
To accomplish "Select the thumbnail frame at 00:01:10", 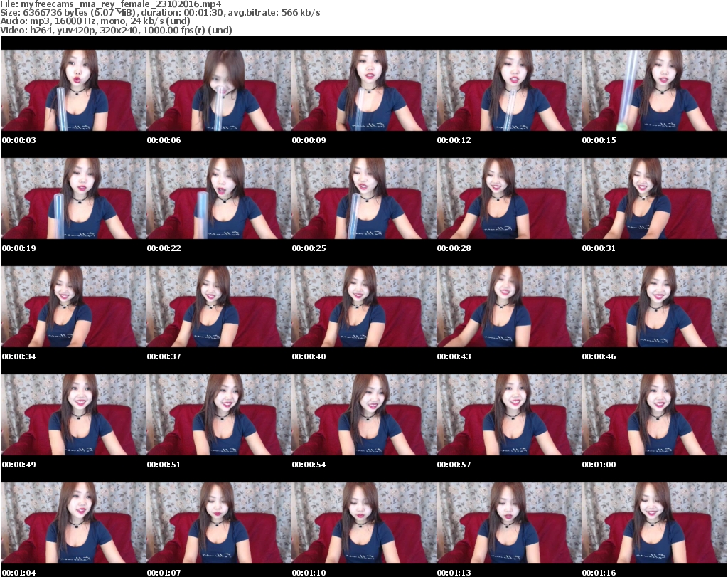I will [x=364, y=523].
